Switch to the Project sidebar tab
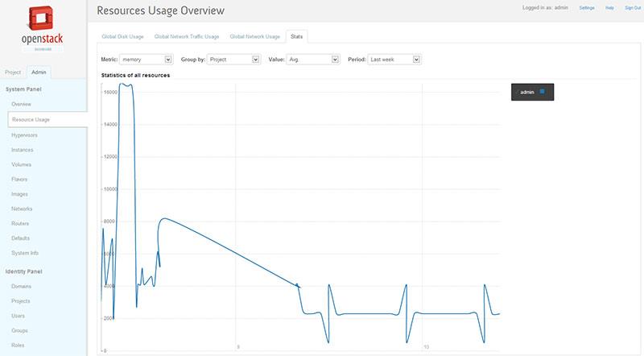644x356 pixels. click(13, 72)
